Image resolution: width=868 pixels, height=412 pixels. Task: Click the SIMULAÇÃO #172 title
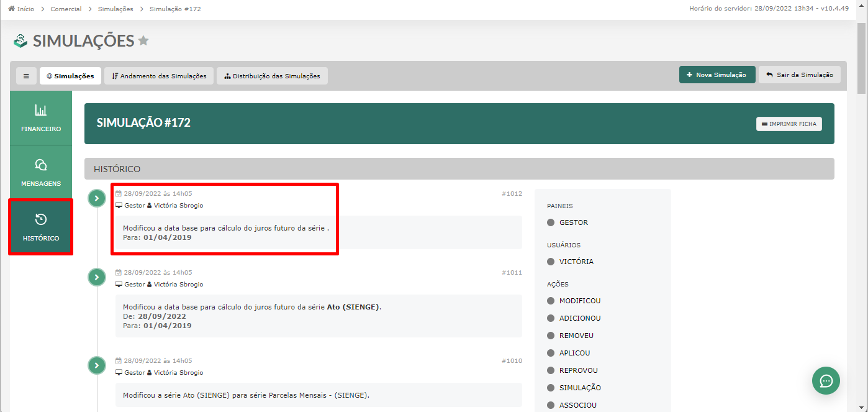[x=143, y=123]
